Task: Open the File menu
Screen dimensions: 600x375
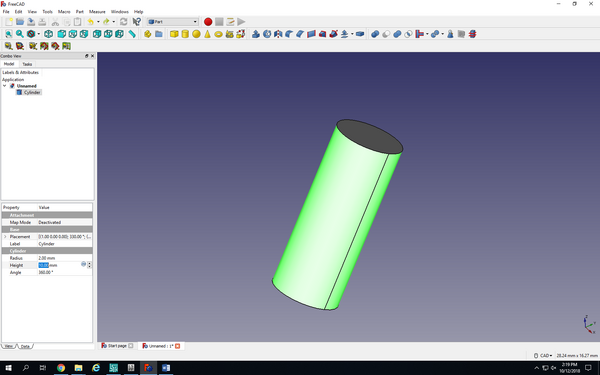Action: [x=6, y=12]
